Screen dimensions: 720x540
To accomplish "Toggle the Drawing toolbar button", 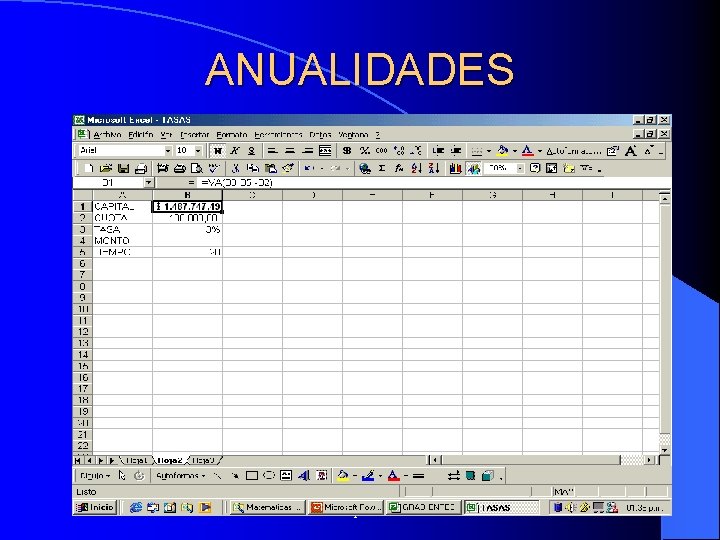I will coord(473,169).
